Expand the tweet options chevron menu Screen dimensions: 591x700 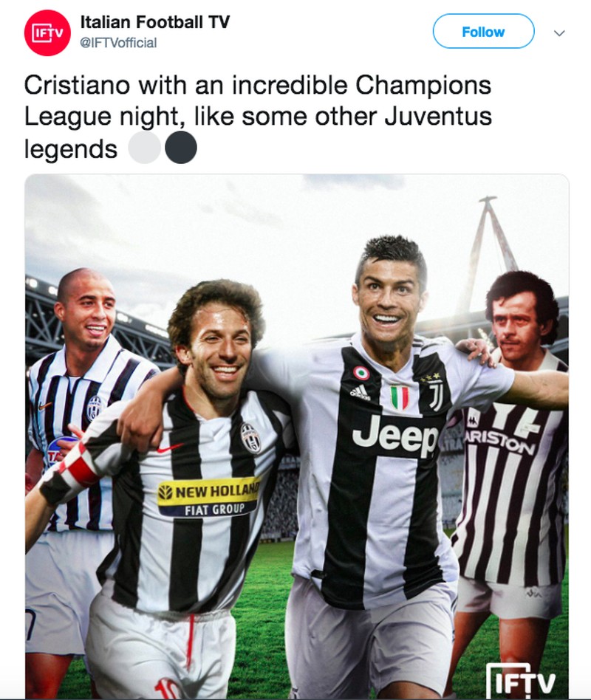(x=559, y=33)
